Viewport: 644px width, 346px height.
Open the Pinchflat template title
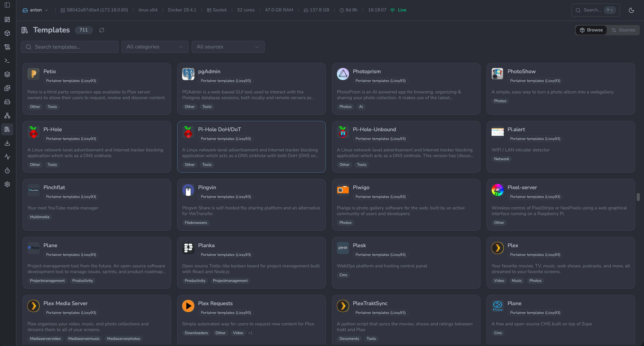pos(54,187)
